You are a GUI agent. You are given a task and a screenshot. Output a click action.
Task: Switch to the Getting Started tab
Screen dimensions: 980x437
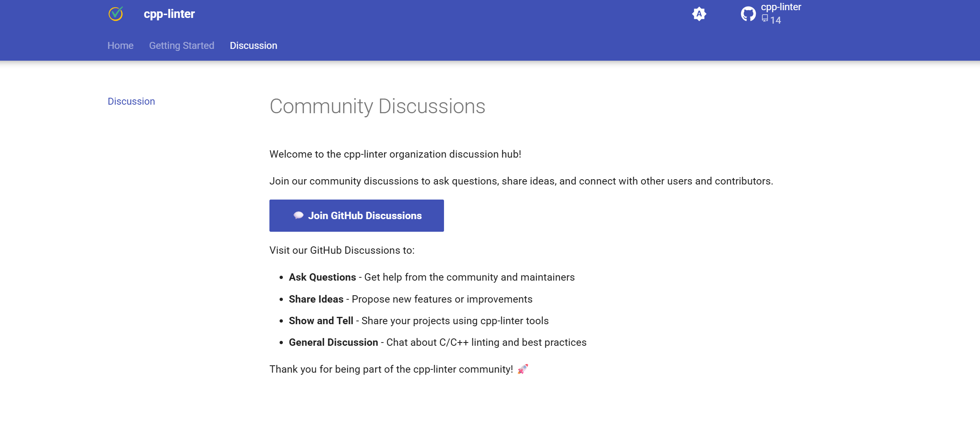click(182, 46)
